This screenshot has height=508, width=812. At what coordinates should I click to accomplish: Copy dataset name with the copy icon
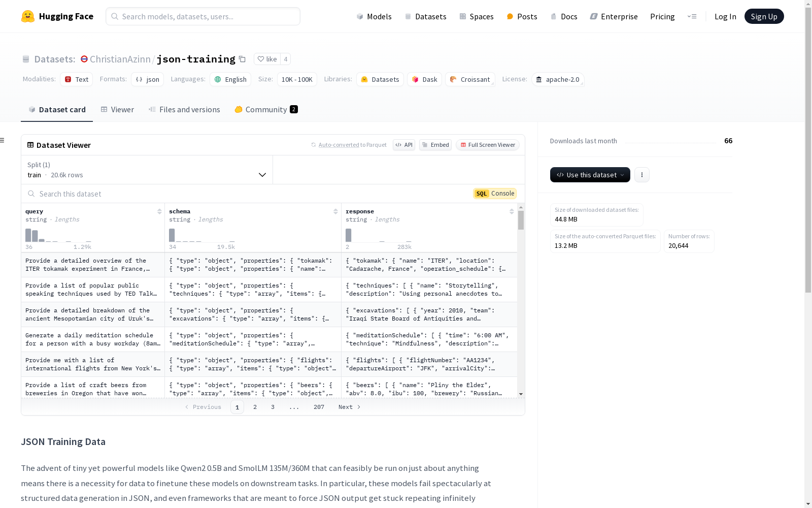[243, 59]
